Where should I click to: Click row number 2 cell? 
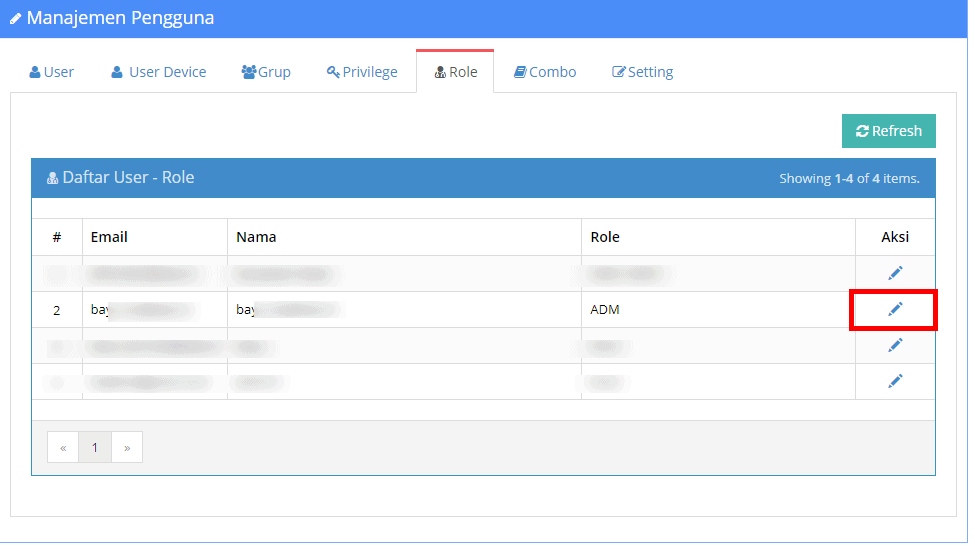pos(57,310)
